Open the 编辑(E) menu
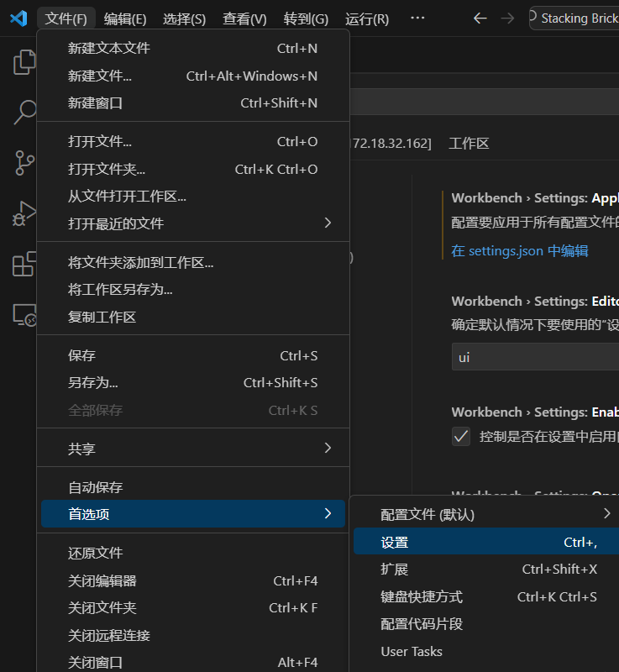 (125, 18)
